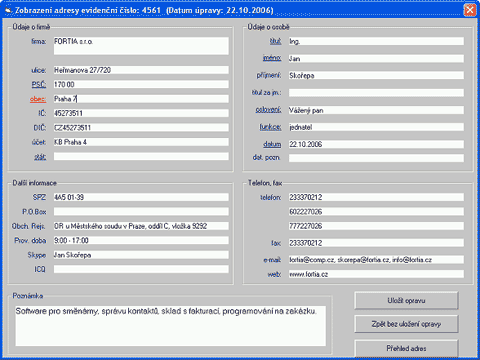This screenshot has height=360, width=480.
Task: Click the firma label text
Action: click(39, 41)
